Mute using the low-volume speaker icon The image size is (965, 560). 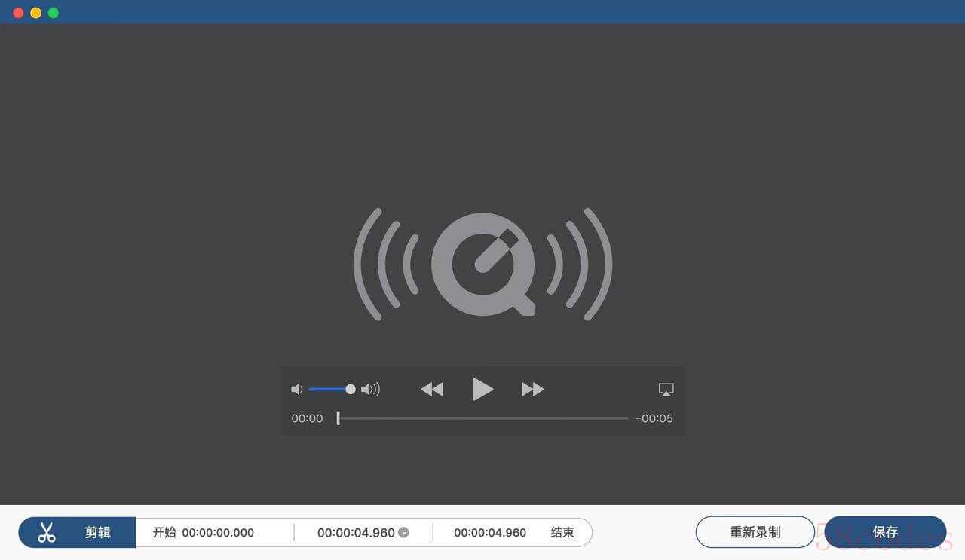[296, 389]
